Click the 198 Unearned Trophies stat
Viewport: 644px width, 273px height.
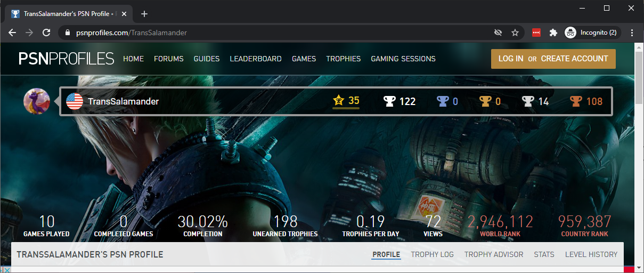coord(285,226)
